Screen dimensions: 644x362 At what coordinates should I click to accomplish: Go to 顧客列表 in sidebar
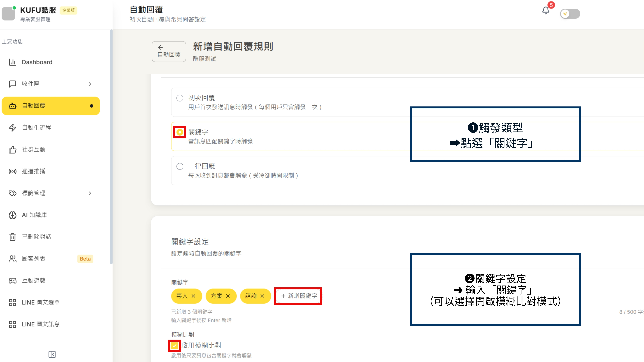click(x=33, y=259)
